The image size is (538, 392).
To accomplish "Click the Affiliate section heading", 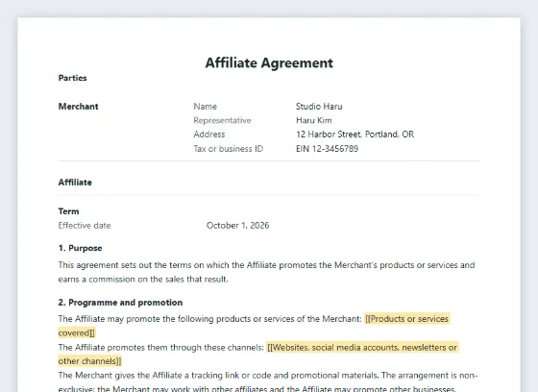I will [x=75, y=183].
